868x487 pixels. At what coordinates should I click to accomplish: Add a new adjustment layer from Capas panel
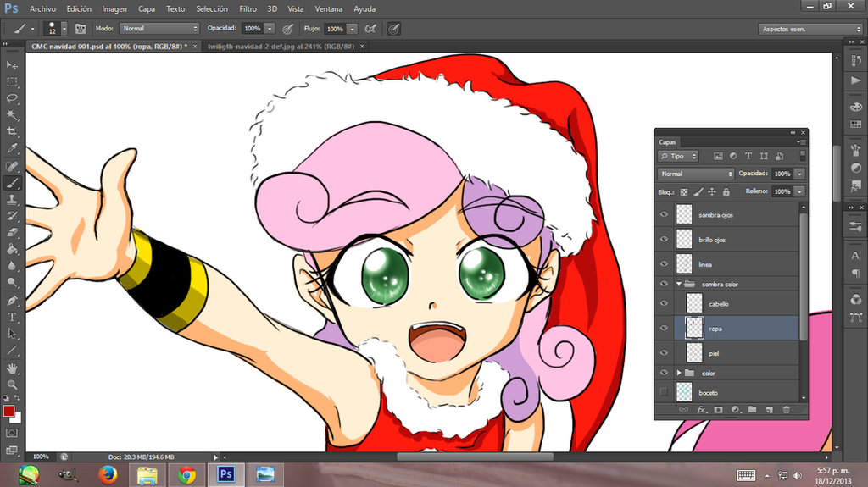(x=735, y=410)
